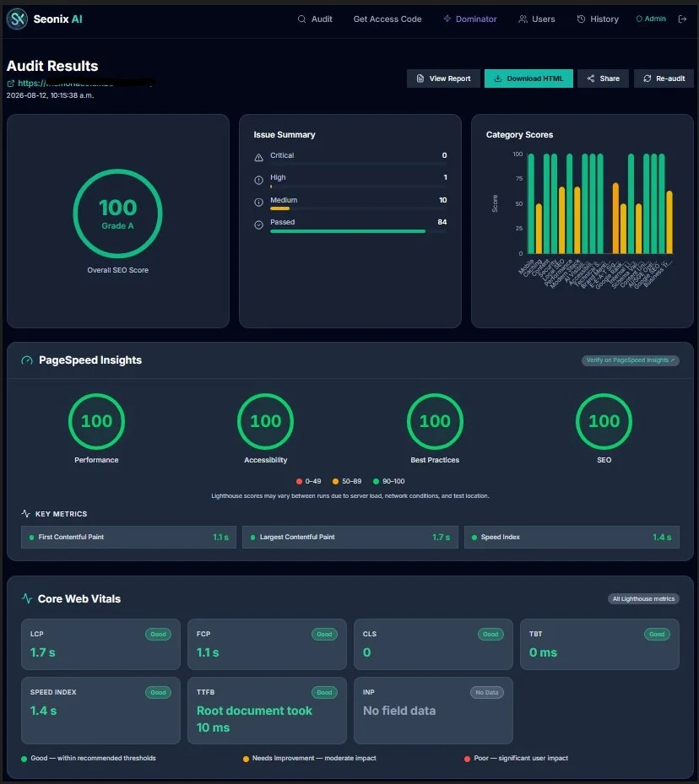Viewport: 699px width, 784px height.
Task: Click the TTFB root document card
Action: [x=267, y=711]
